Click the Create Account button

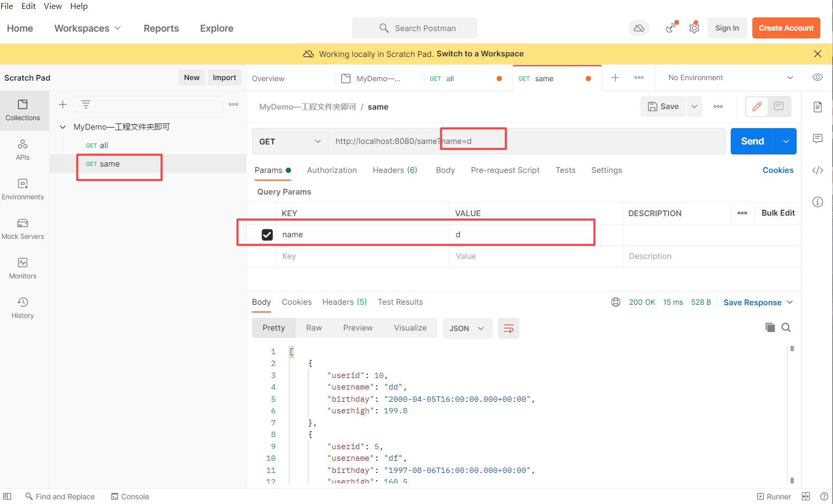(x=786, y=28)
